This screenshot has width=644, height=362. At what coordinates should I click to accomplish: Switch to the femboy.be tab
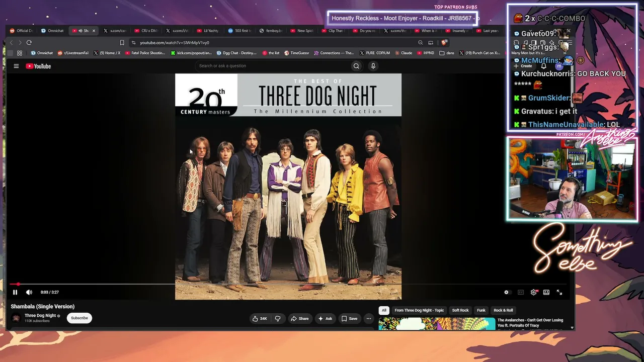pos(271,31)
